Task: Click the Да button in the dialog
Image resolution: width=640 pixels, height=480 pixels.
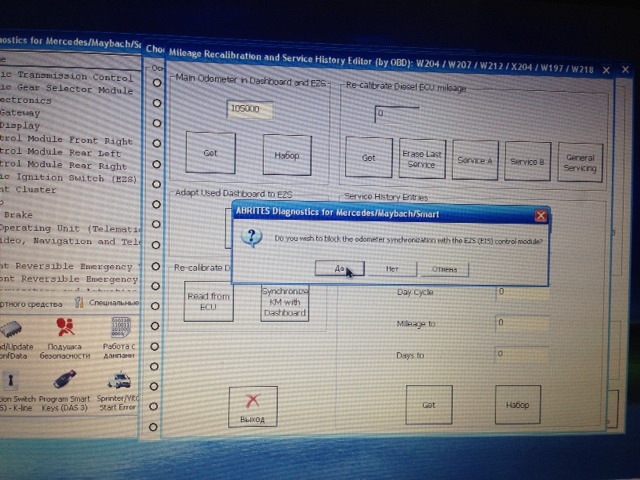Action: click(340, 269)
